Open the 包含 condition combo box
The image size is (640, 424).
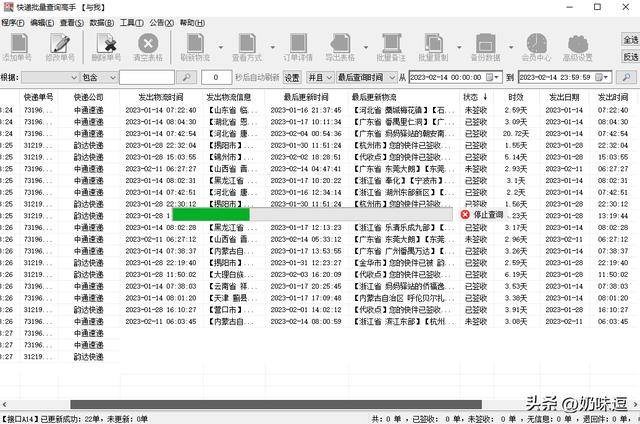click(x=99, y=77)
